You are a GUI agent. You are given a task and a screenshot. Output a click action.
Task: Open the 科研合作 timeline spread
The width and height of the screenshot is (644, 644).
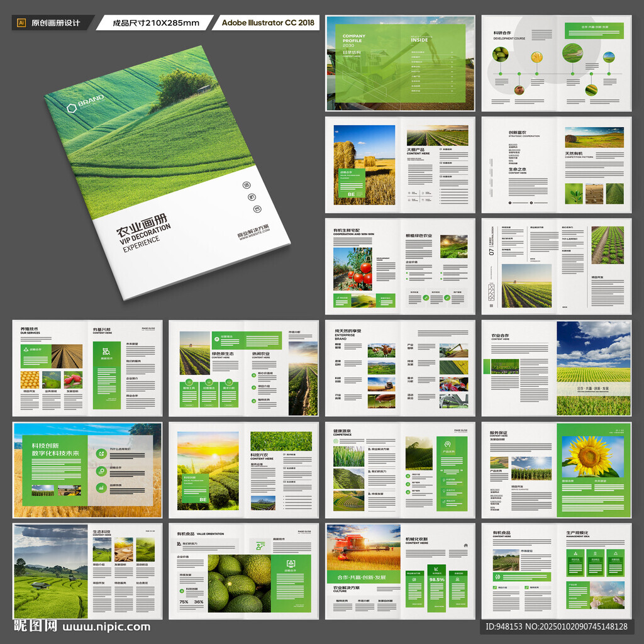click(556, 64)
